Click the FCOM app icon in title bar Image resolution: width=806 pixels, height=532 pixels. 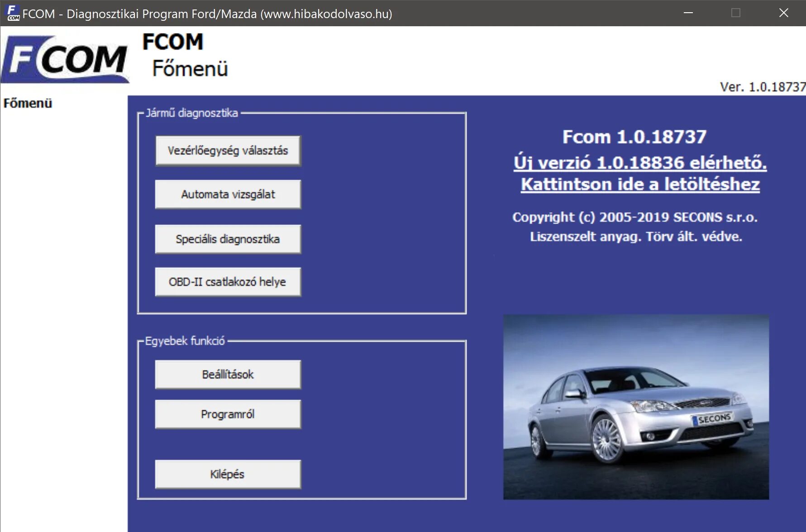13,13
